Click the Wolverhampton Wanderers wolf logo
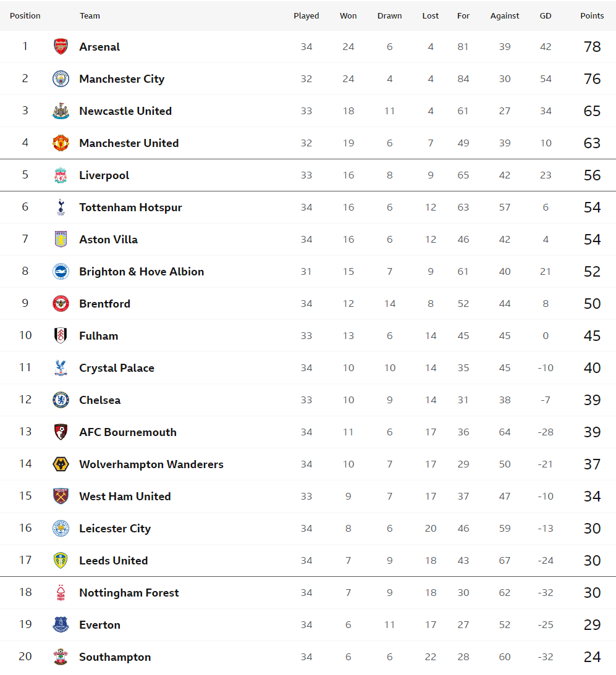The width and height of the screenshot is (616, 675). click(61, 464)
